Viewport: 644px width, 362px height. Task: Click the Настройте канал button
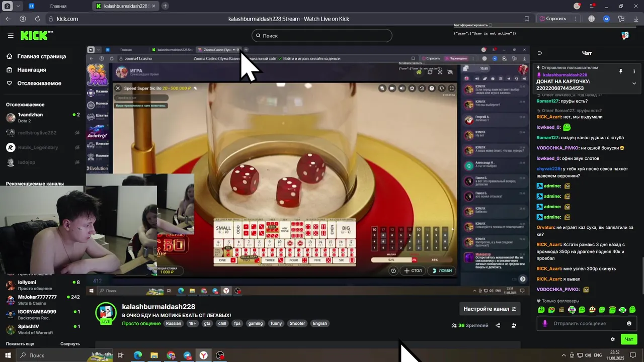[490, 309]
